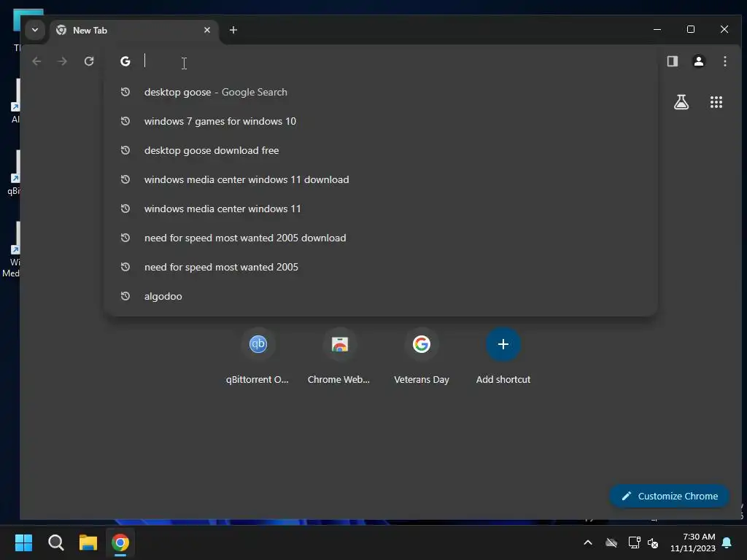The height and width of the screenshot is (560, 747).
Task: Open the Google apps grid
Action: coord(716,102)
